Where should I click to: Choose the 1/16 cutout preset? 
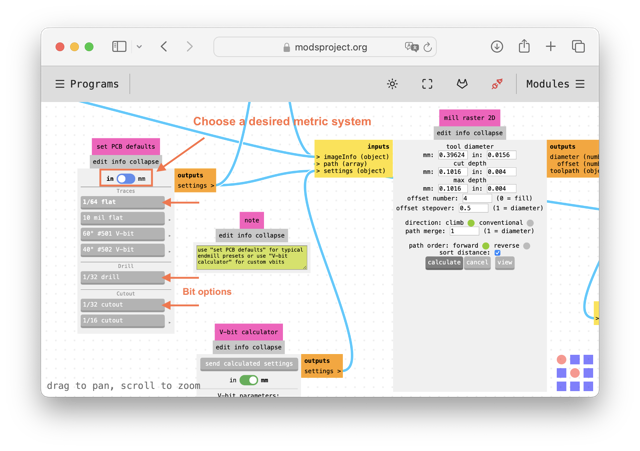coord(122,321)
